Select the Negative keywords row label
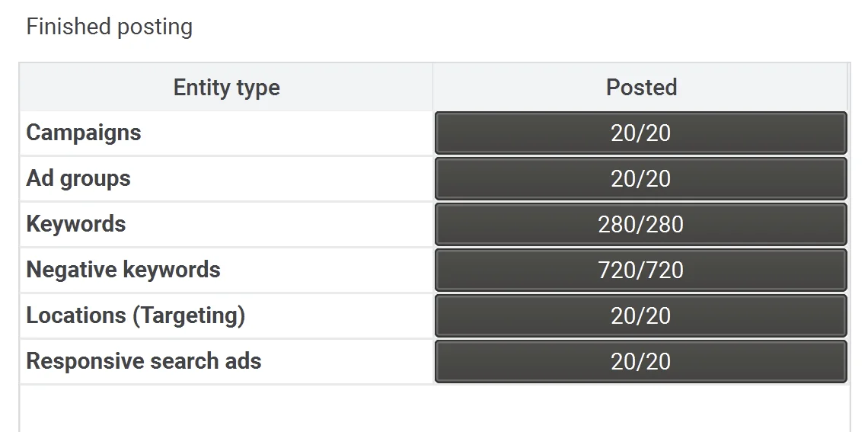This screenshot has height=432, width=868. pos(123,270)
